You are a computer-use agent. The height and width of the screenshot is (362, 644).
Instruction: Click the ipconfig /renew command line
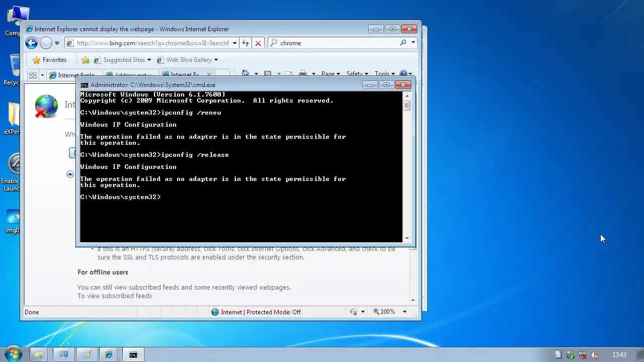click(x=150, y=113)
